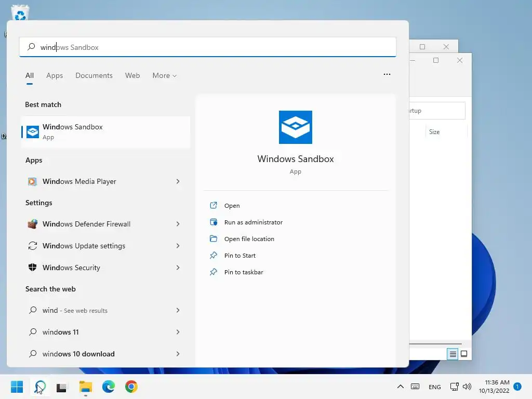Click the 'Windows Security' result text
The image size is (532, 399).
click(x=71, y=268)
